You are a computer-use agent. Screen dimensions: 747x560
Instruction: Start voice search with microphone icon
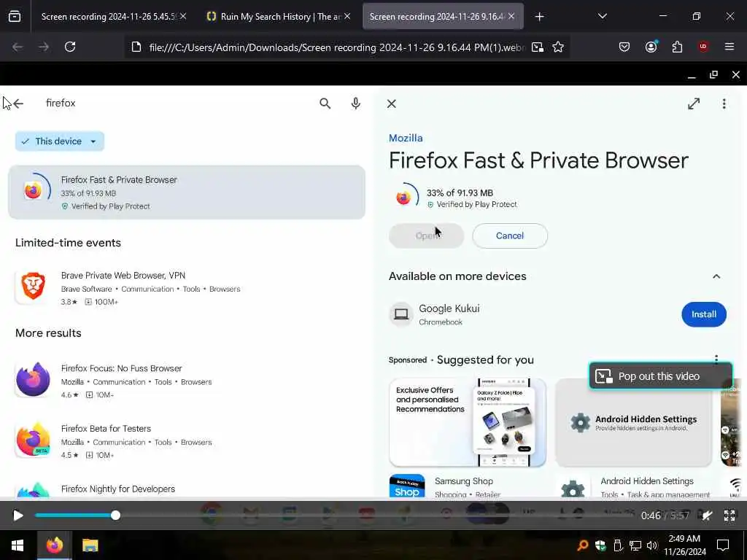click(355, 104)
